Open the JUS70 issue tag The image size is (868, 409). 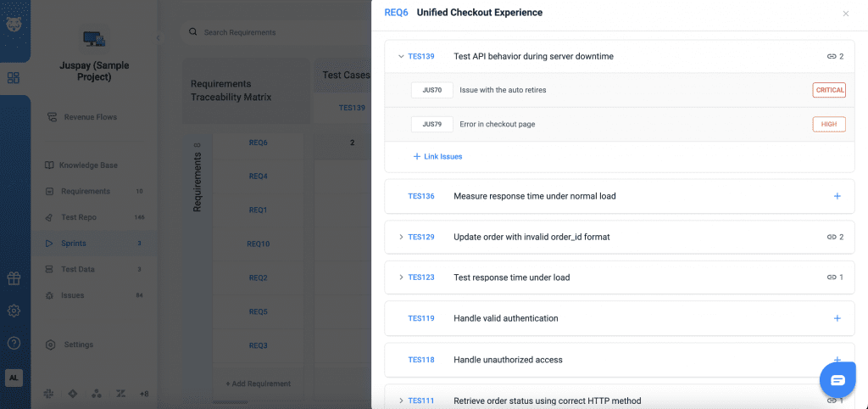[x=431, y=90]
